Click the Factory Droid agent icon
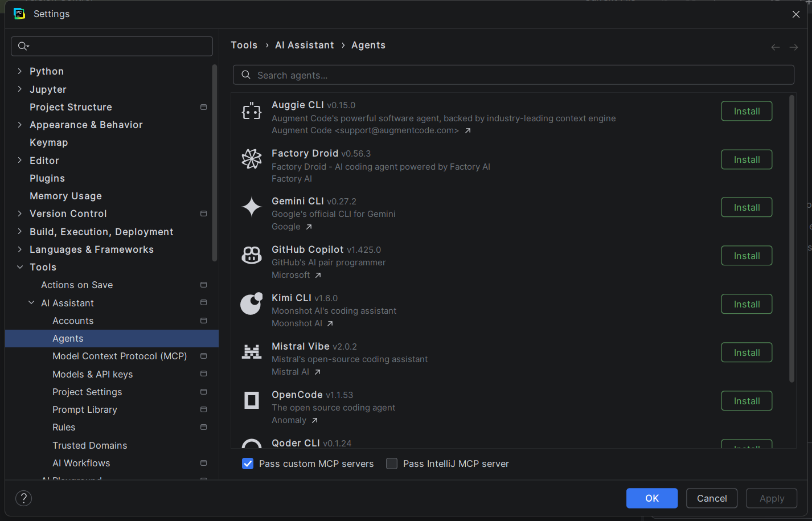Screen dimensions: 812x521 coord(252,159)
